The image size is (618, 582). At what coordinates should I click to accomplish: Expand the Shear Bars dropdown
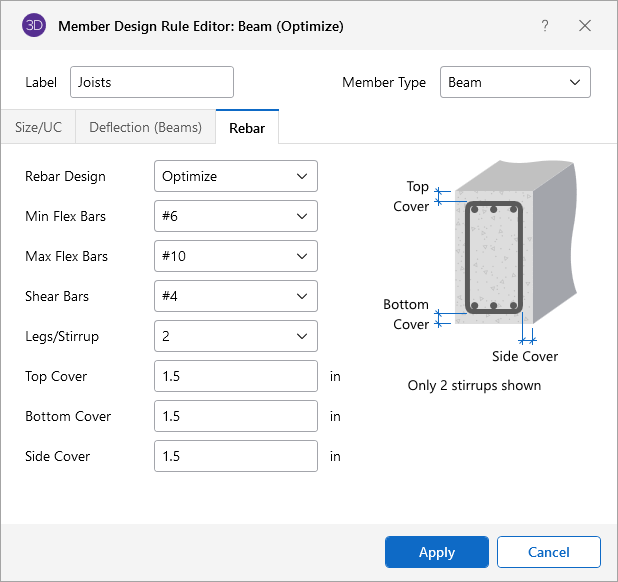236,296
